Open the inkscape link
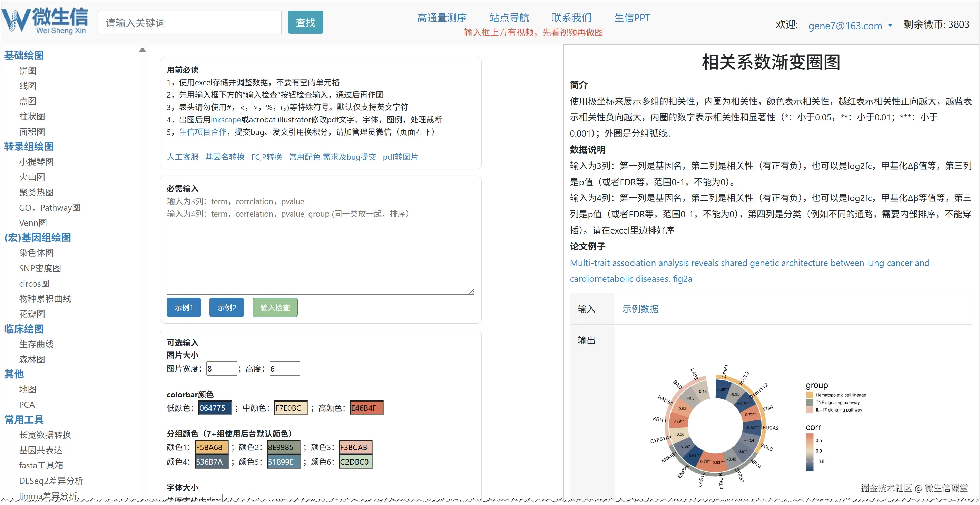Screen dimensions: 980x505 (x=226, y=119)
